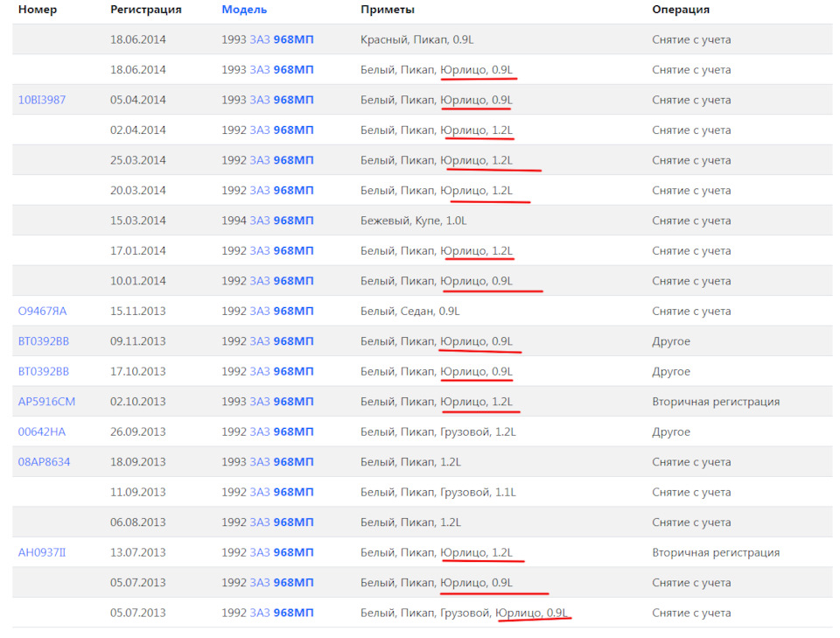Click 'Красный, Пикап, 0.9L' description
Image resolution: width=840 pixels, height=638 pixels.
(x=416, y=39)
